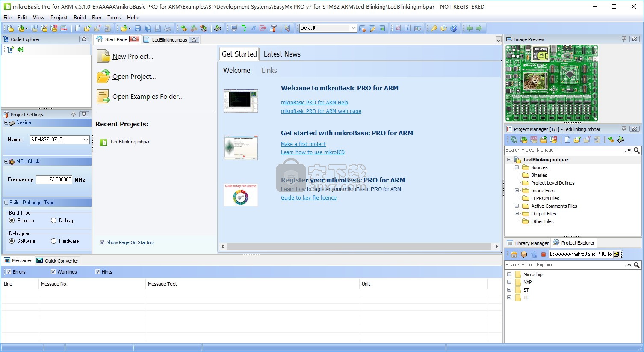Screen dimensions: 644x352
Task: Click the statistics chart icon in toolbar
Action: pos(418,28)
